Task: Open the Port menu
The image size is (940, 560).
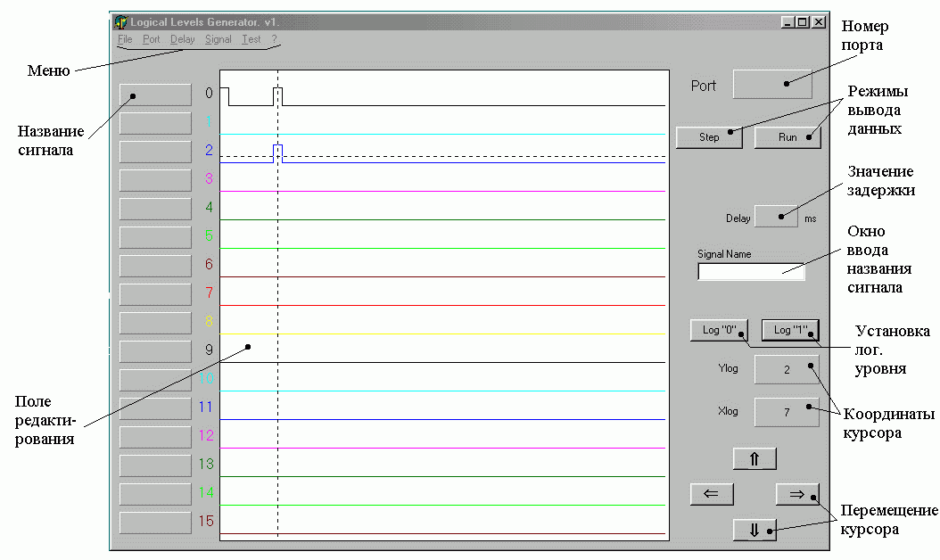Action: 151,40
